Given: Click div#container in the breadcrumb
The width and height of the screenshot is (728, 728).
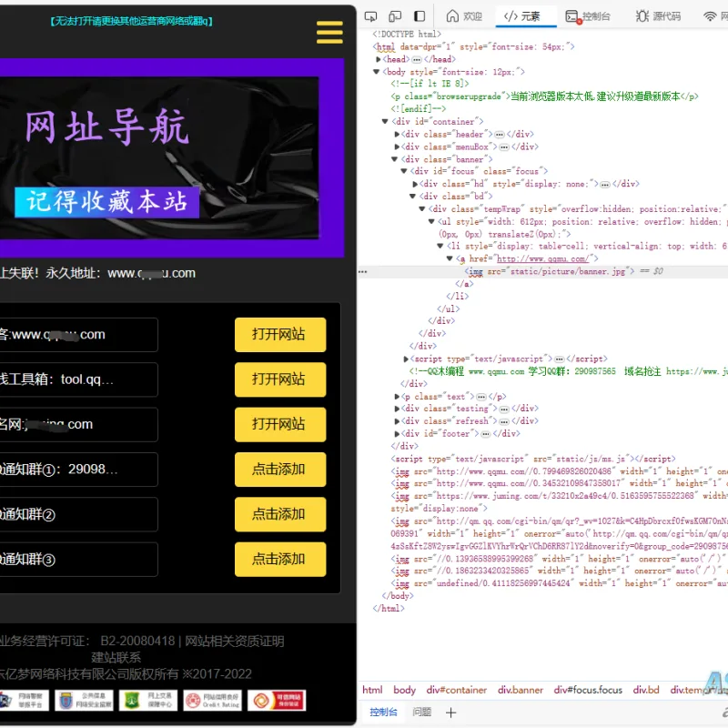Looking at the screenshot, I should click(457, 690).
